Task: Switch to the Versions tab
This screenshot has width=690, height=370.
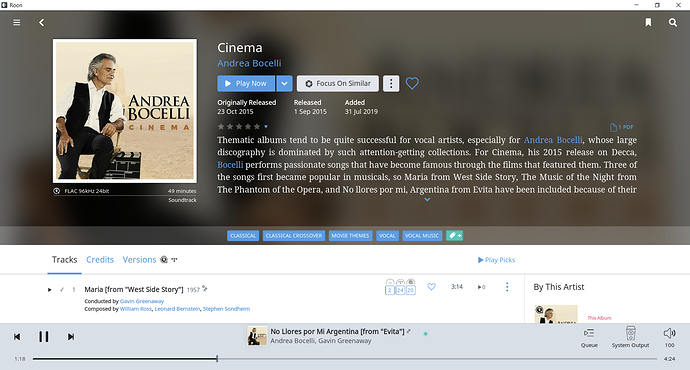Action: click(139, 260)
